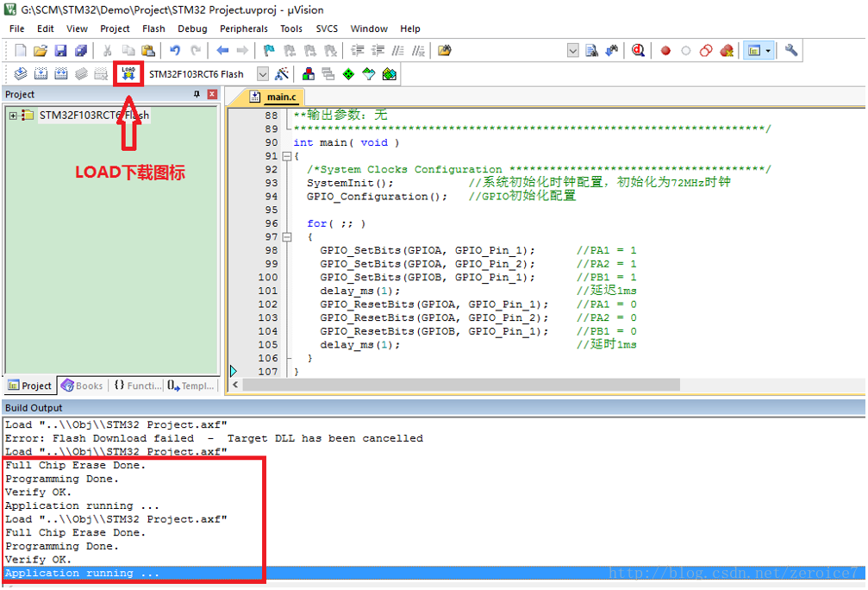
Task: Click the editor scroll-left arrow
Action: coord(235,385)
